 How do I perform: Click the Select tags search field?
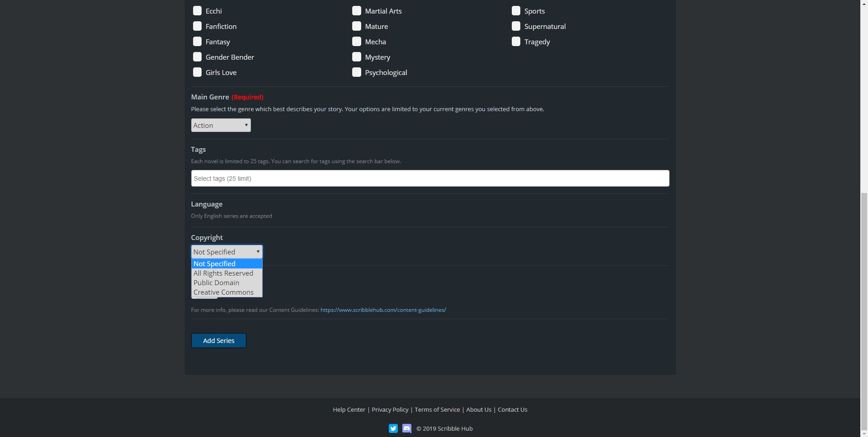(x=429, y=179)
